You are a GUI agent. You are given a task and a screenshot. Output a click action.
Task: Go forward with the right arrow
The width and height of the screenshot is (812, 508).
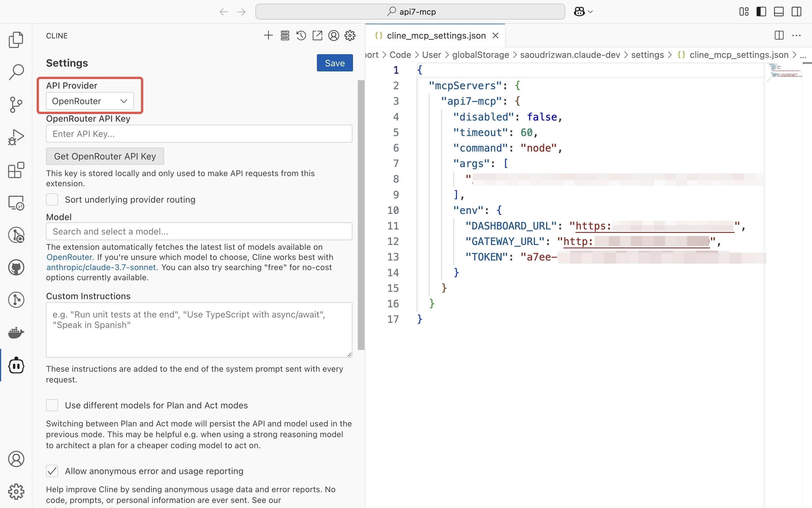pyautogui.click(x=241, y=12)
